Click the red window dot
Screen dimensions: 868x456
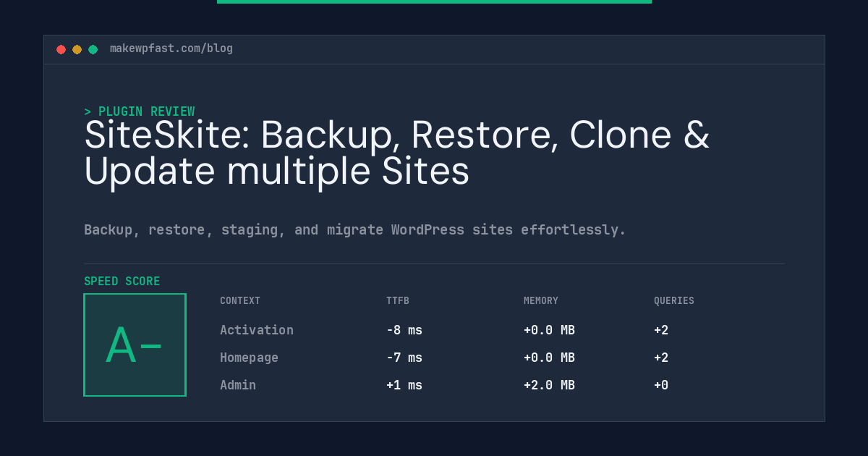61,49
